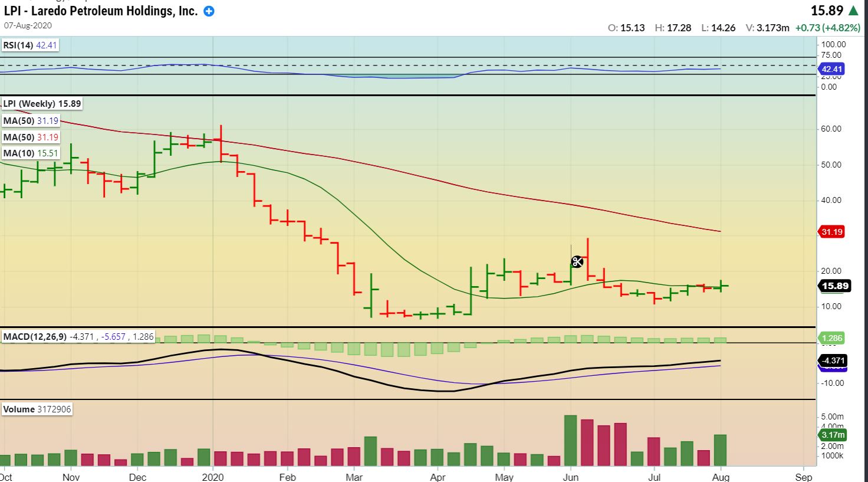Click the open price value O: 15.13

(626, 28)
